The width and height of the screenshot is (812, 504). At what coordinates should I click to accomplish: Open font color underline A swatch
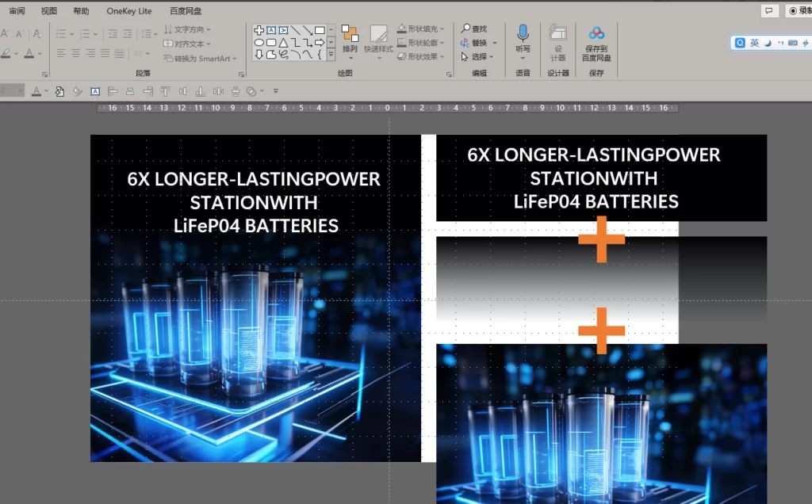tap(30, 53)
